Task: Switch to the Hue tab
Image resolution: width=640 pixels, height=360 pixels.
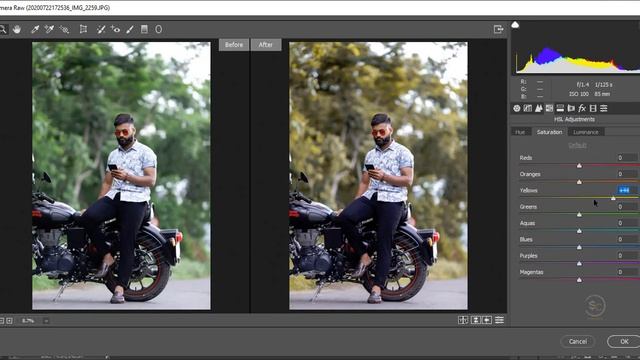Action: (x=520, y=132)
